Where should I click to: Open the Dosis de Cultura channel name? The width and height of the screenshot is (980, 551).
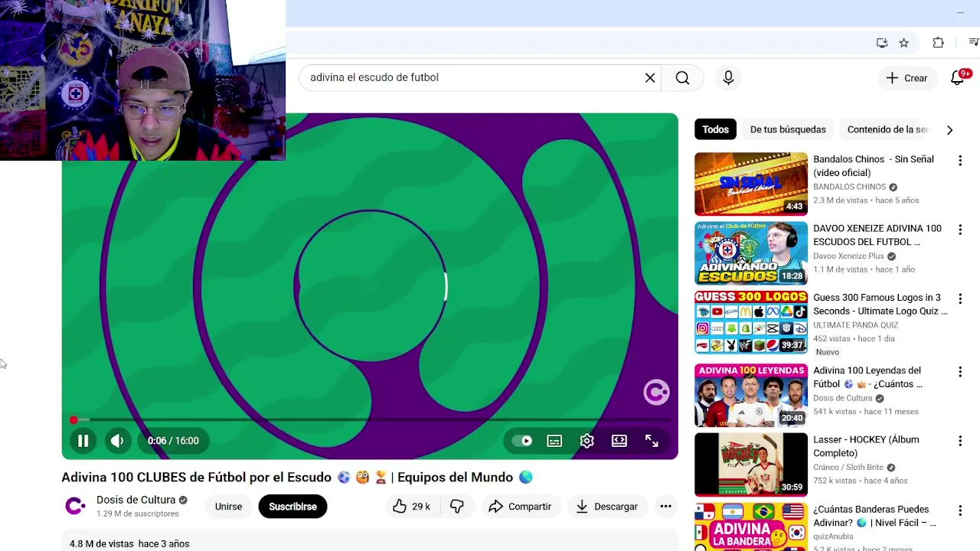pyautogui.click(x=136, y=500)
